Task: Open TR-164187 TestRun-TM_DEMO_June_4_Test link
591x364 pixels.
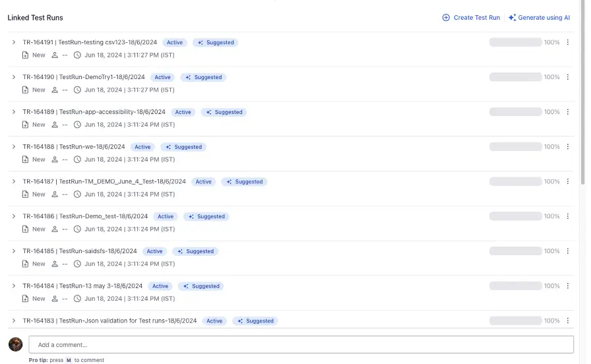Action: (x=104, y=182)
